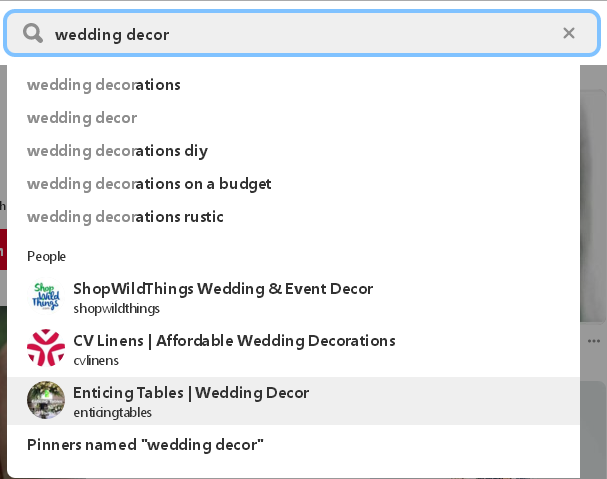Click the shopwildthings username
Image resolution: width=607 pixels, height=479 pixels.
117,309
